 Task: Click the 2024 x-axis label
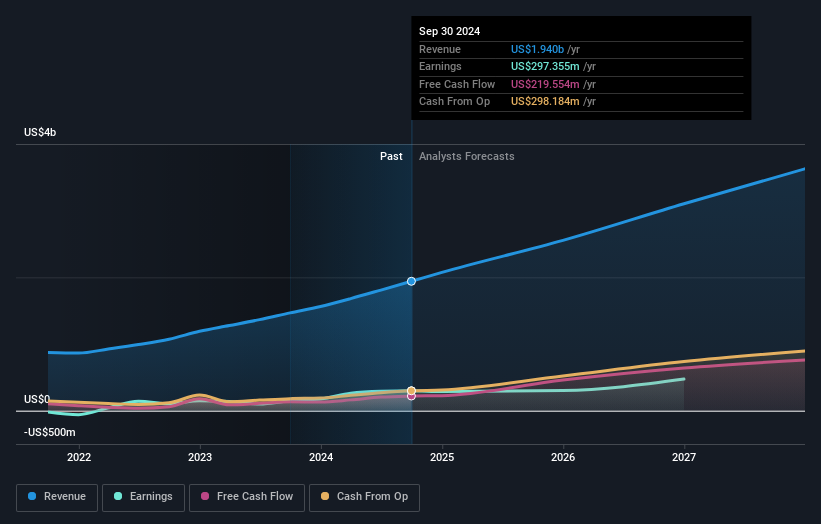coord(321,457)
